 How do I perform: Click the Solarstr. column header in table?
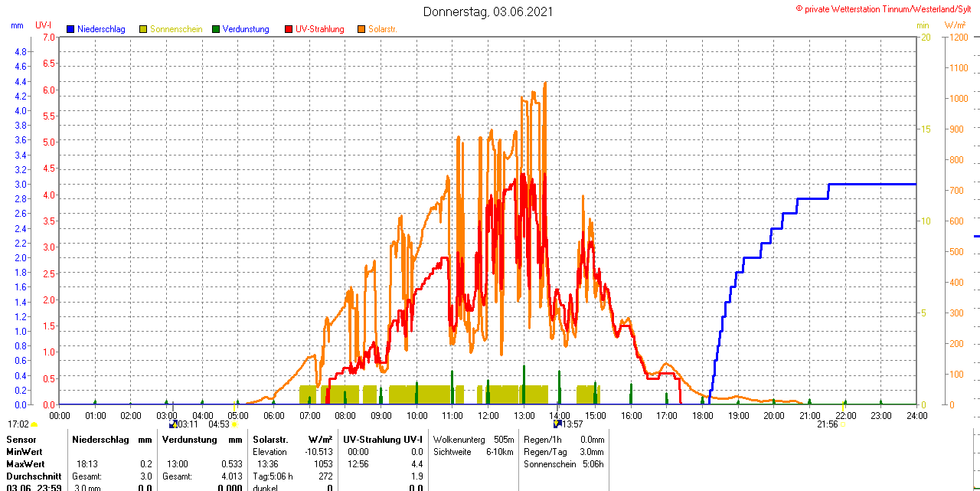(x=270, y=440)
